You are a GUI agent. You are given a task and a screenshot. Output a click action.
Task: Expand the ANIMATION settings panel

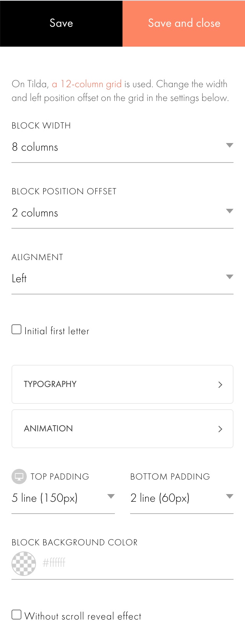tap(122, 429)
